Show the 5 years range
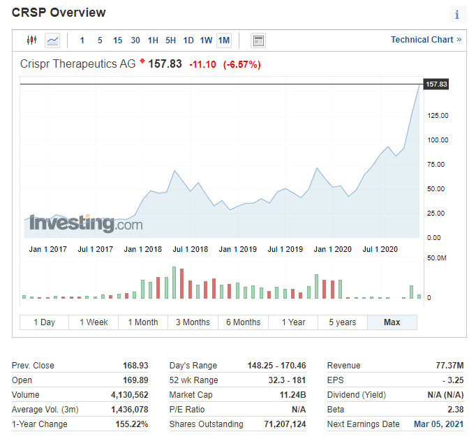Viewport: 476px width, 448px height. click(343, 322)
